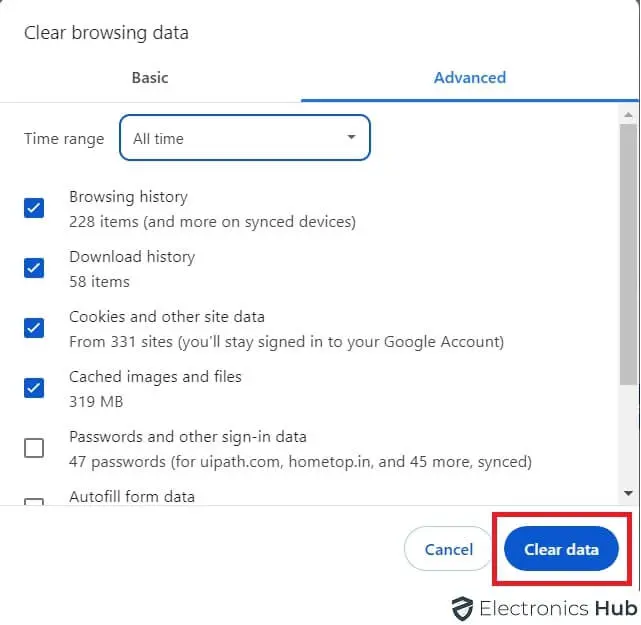This screenshot has height=625, width=641.
Task: Click the scrollbar up arrow
Action: pos(628,115)
